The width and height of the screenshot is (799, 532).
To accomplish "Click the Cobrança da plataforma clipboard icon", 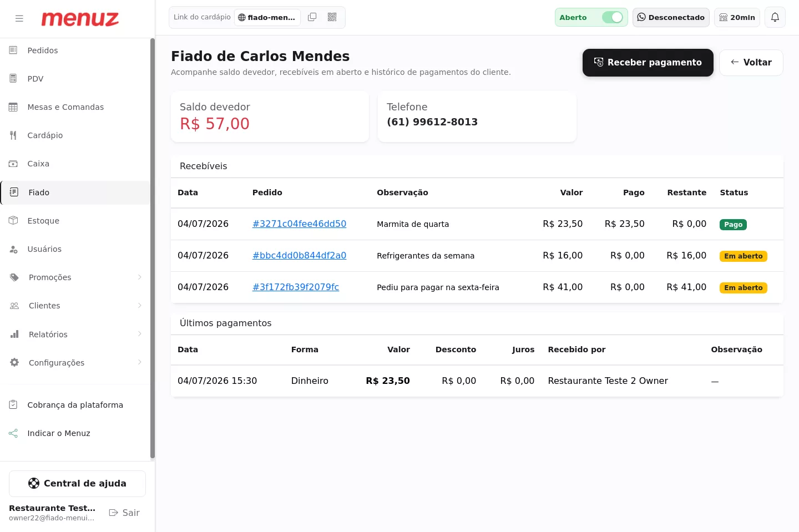I will (x=13, y=405).
